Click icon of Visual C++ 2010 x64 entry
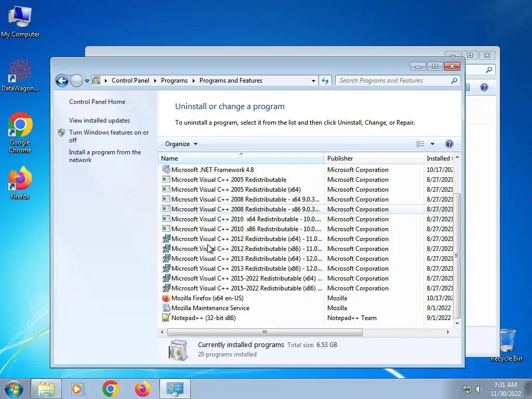This screenshot has height=399, width=532. pyautogui.click(x=166, y=219)
